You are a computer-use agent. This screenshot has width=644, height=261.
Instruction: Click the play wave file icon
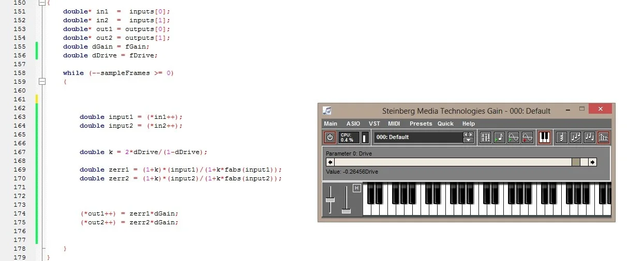[x=514, y=137]
